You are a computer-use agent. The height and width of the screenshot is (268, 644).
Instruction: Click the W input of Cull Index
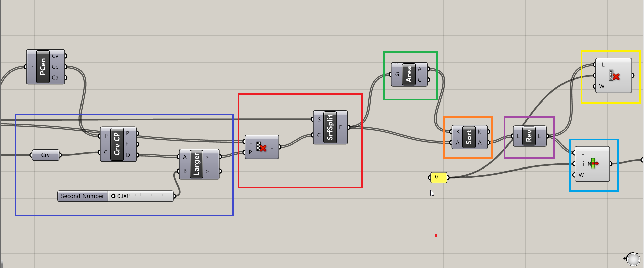point(602,86)
